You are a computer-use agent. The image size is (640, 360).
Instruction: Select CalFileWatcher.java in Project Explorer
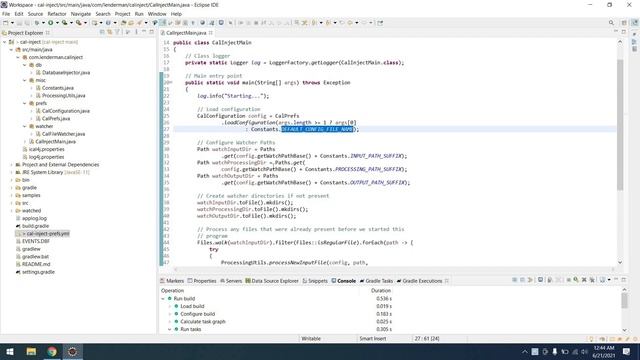click(63, 134)
